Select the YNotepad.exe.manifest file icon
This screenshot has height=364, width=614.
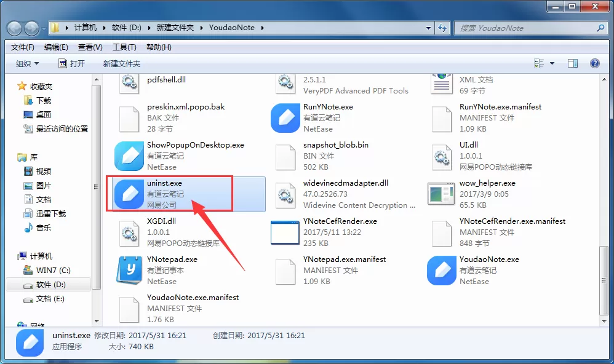tap(285, 272)
